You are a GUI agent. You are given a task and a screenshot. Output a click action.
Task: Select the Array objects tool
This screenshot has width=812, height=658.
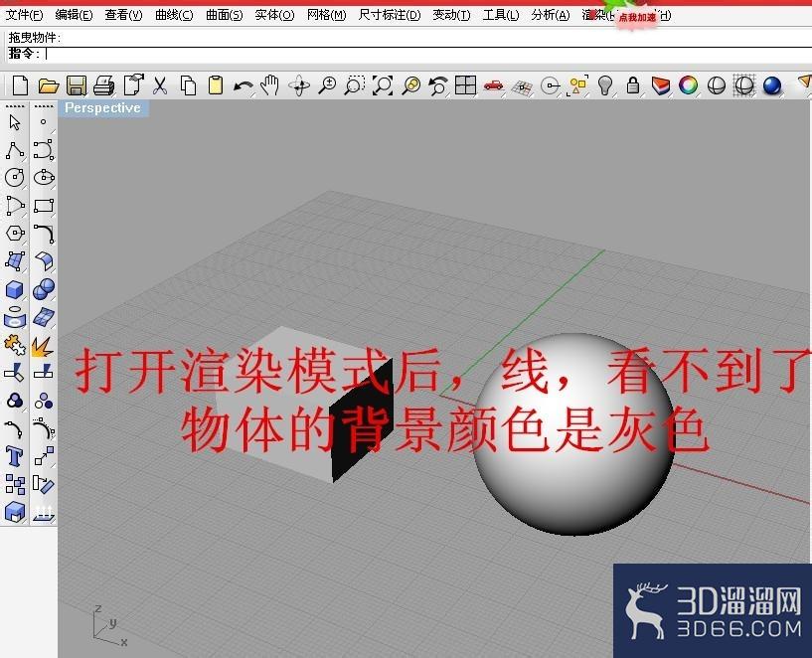tap(15, 485)
